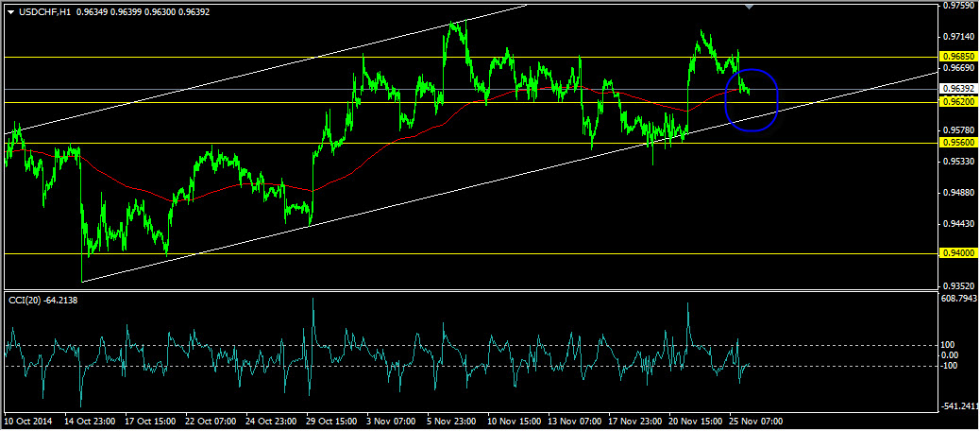The image size is (980, 431).
Task: Click the -541.2411 minimum on CCI scale
Action: (959, 406)
